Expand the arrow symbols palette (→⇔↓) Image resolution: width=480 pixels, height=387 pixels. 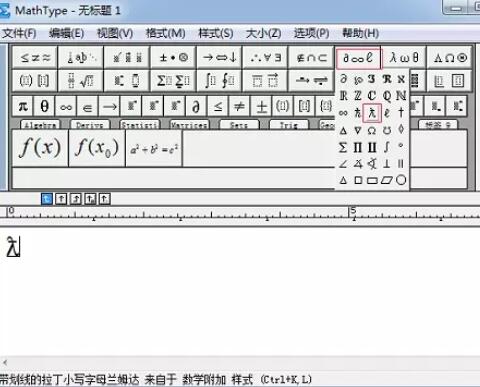point(220,58)
